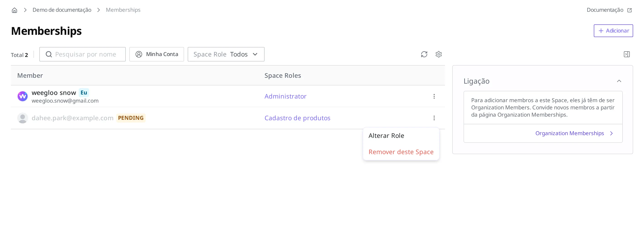Focus the Pesquisar por nome search field
The height and width of the screenshot is (226, 644).
pos(83,54)
